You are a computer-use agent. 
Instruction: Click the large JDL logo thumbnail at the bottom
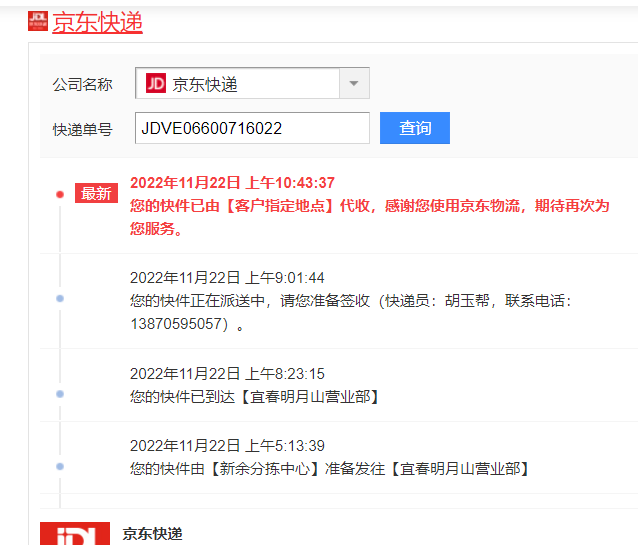pyautogui.click(x=75, y=534)
